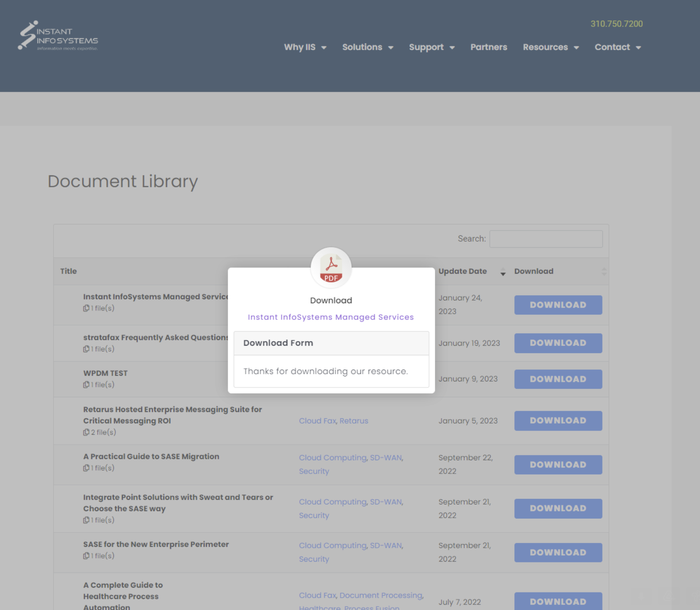Click file icon under Instant InfoSystems Managed Services row

tap(86, 308)
